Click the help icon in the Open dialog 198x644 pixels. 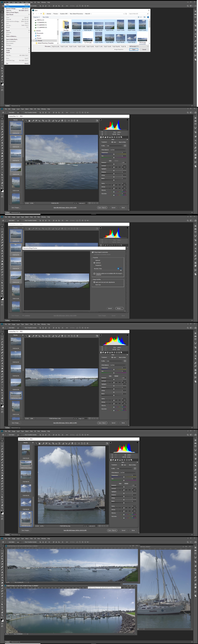click(x=148, y=17)
